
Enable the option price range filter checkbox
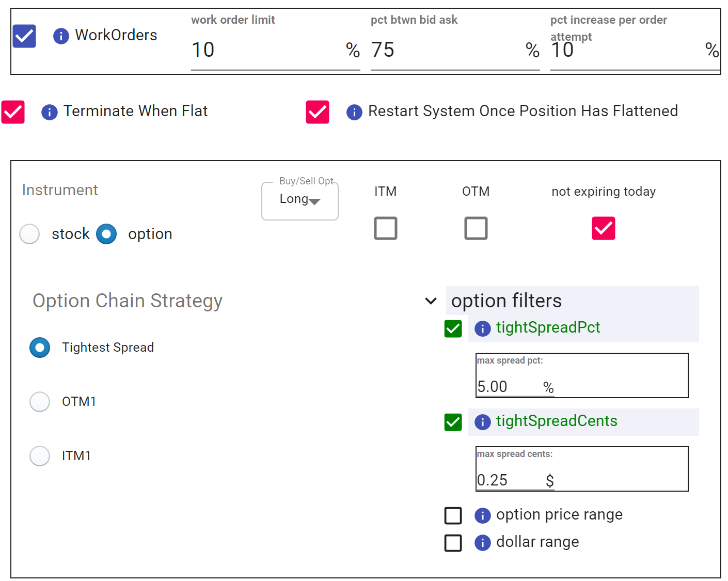point(453,515)
